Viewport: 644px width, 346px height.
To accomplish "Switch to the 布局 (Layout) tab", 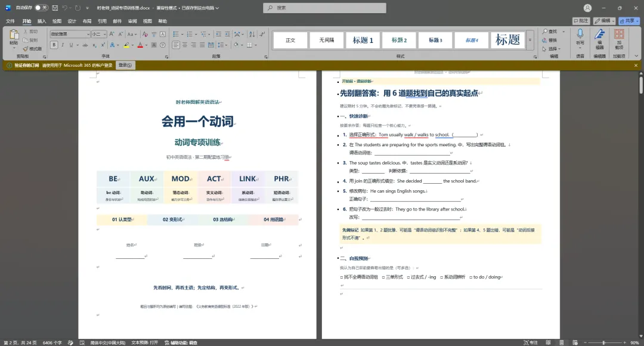I will pos(87,21).
